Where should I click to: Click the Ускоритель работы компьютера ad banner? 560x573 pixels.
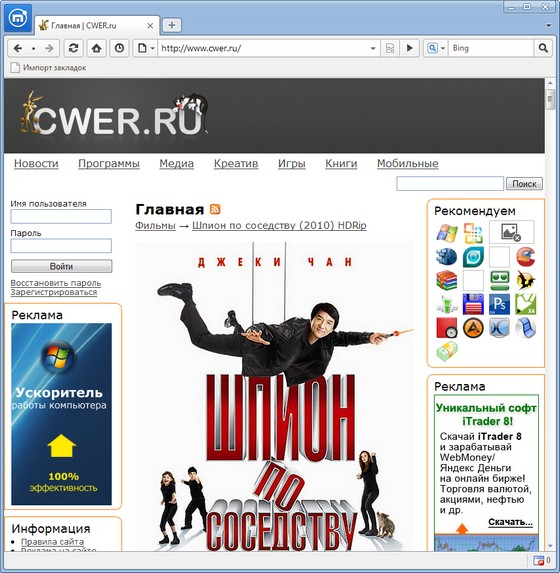click(61, 414)
